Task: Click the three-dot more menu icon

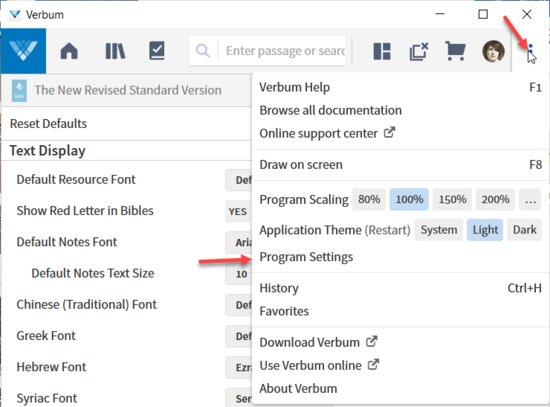Action: [530, 51]
